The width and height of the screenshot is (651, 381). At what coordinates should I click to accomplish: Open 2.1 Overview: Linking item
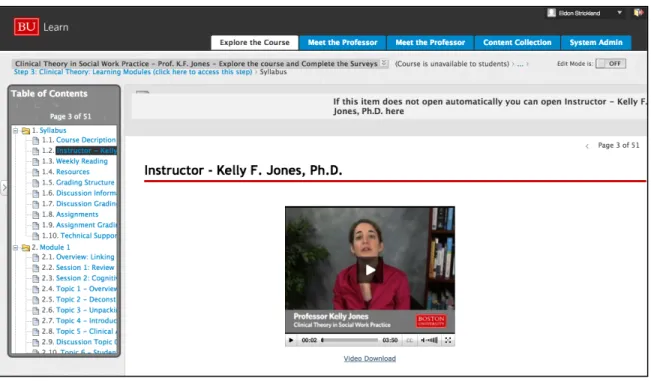point(85,257)
